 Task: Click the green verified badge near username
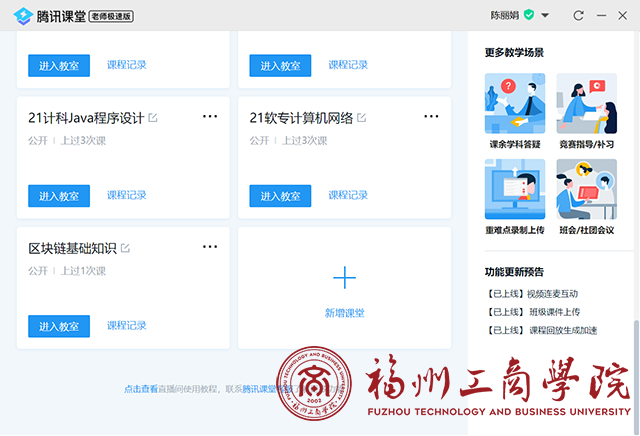[529, 15]
